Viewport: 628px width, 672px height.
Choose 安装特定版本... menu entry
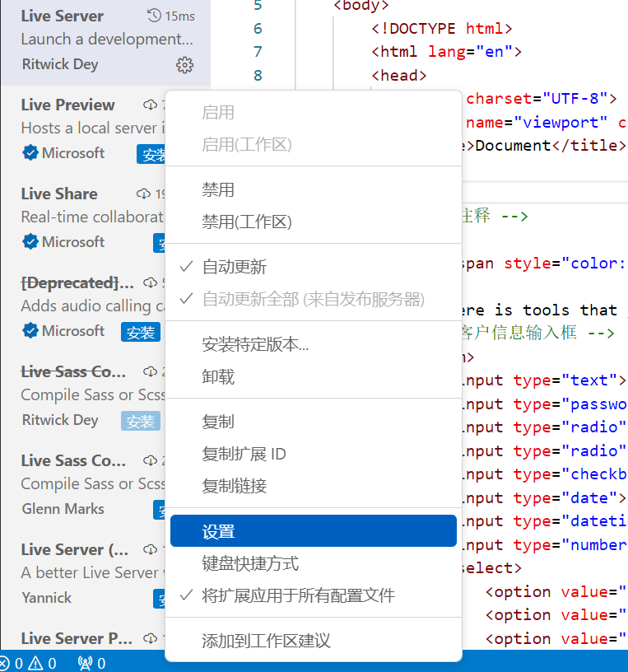313,344
